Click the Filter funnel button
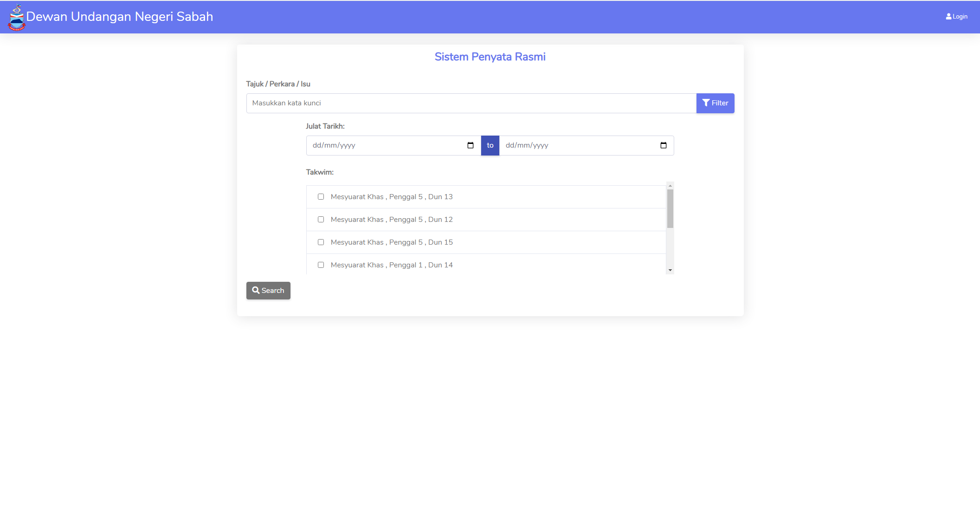Image resolution: width=980 pixels, height=513 pixels. [715, 103]
